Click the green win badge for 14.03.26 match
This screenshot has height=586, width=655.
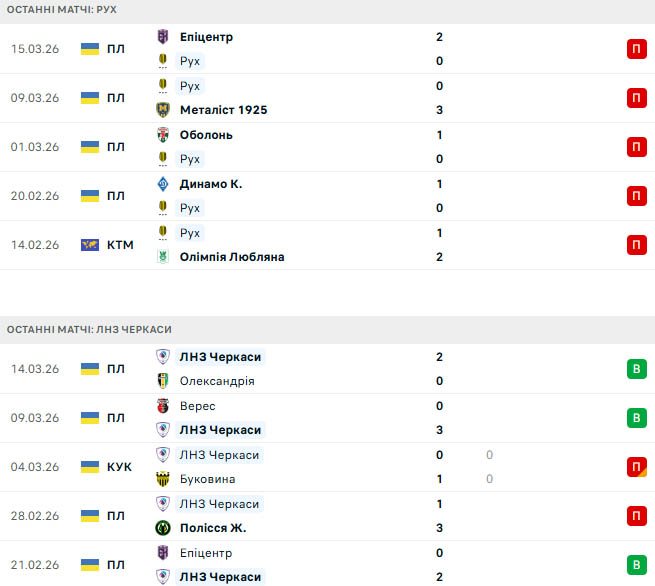pos(636,369)
